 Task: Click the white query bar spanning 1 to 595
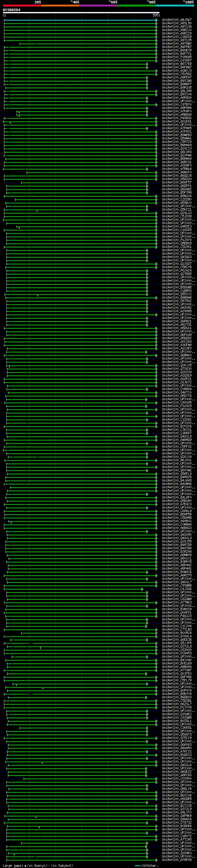81,13
